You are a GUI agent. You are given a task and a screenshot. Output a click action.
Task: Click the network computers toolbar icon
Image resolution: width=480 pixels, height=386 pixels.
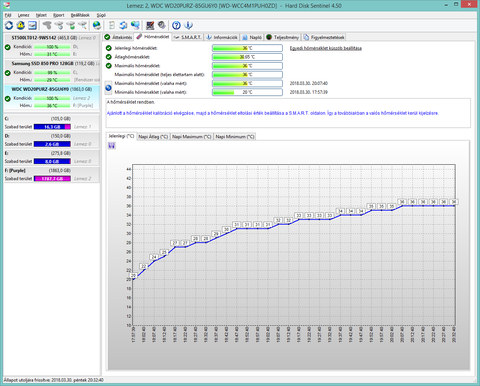pyautogui.click(x=135, y=25)
